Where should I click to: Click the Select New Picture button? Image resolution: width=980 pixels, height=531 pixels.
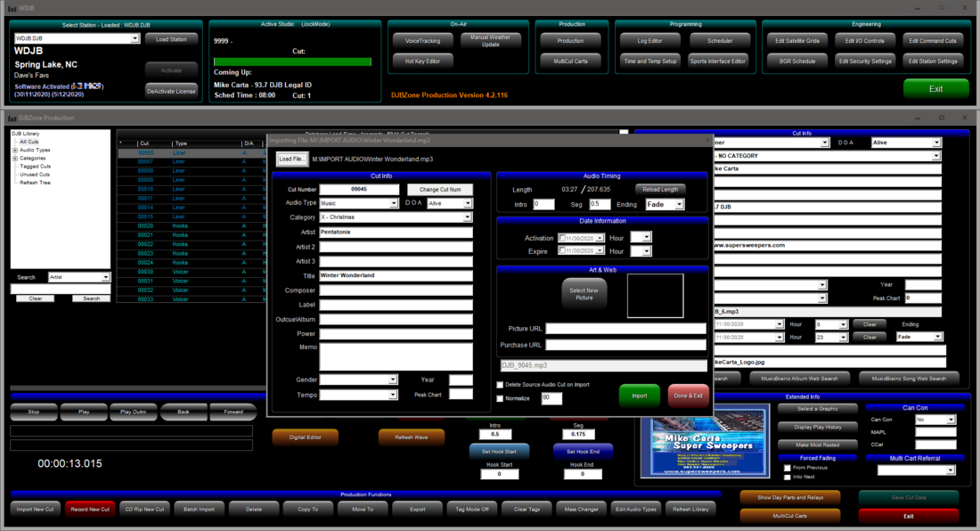click(x=584, y=294)
